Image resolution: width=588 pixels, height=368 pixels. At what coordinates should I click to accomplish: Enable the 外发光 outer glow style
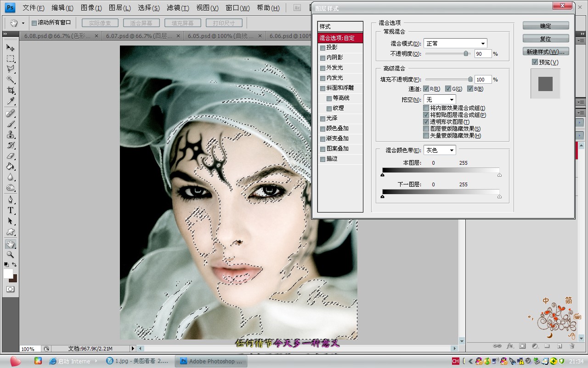point(323,68)
